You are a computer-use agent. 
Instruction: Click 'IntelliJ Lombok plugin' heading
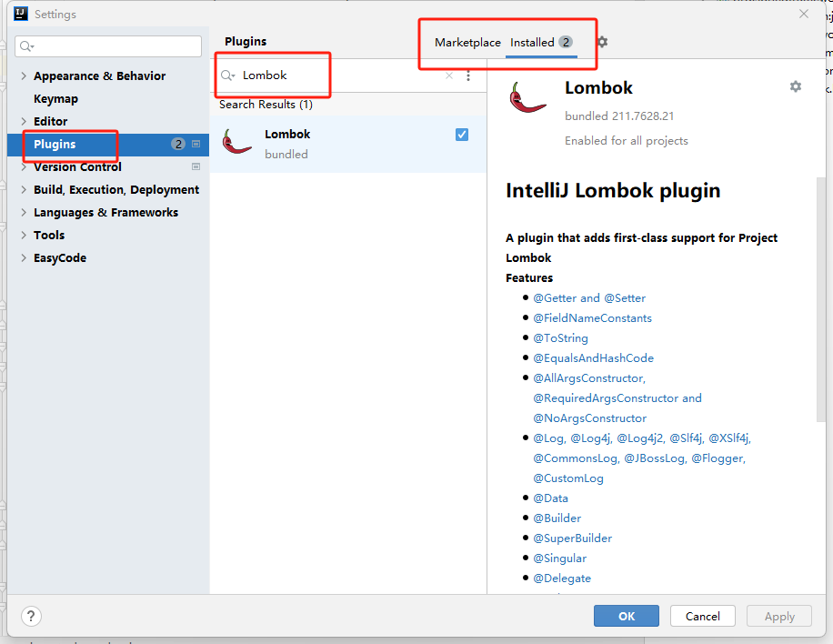613,190
